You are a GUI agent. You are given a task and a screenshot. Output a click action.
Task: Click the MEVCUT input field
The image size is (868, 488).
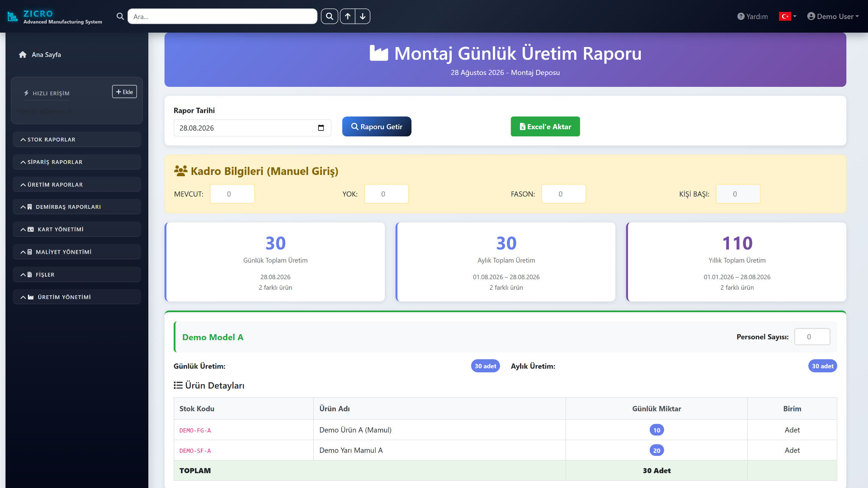click(232, 194)
